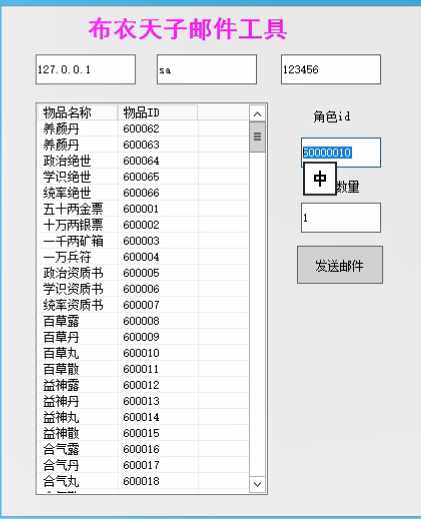Click the scrollbar up arrow in item list

[x=257, y=114]
